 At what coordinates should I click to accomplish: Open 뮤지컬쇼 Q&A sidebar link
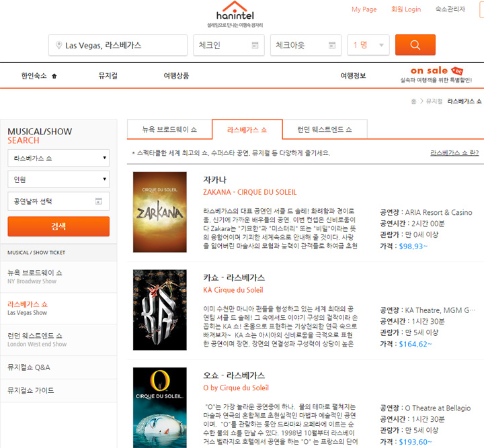(x=29, y=367)
